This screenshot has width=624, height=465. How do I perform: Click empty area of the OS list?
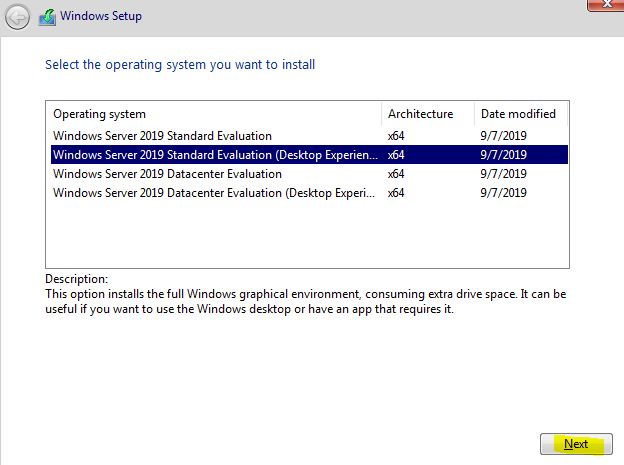pyautogui.click(x=307, y=235)
